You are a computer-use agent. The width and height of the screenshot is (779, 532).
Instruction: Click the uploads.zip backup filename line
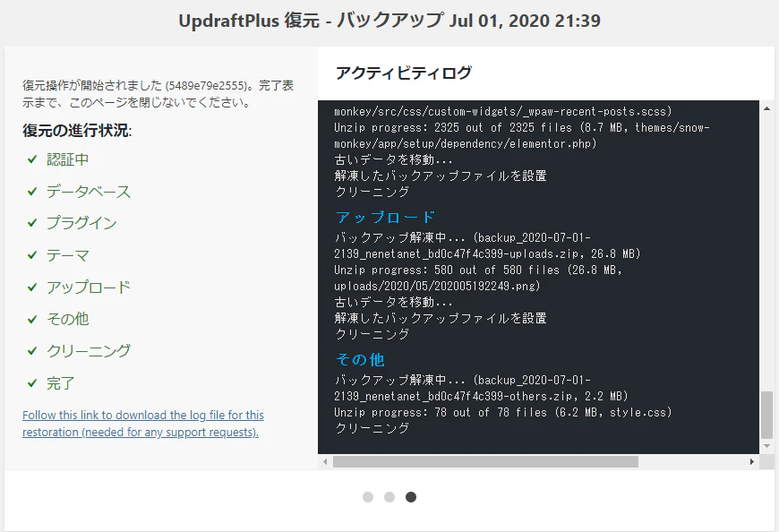487,253
